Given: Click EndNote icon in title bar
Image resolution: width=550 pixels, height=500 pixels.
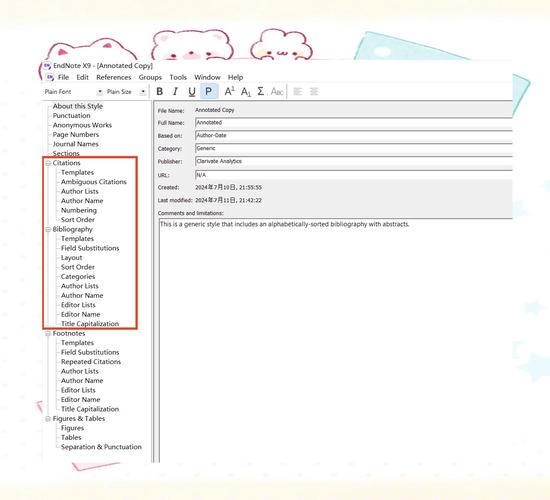Looking at the screenshot, I should [x=47, y=66].
